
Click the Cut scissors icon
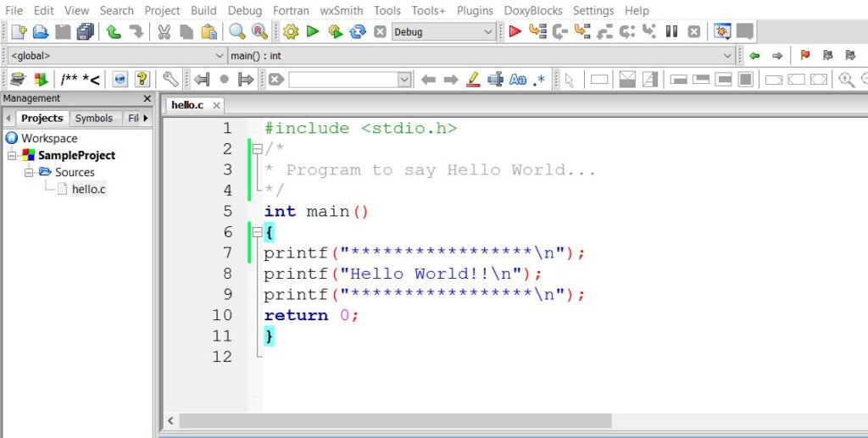point(164,32)
